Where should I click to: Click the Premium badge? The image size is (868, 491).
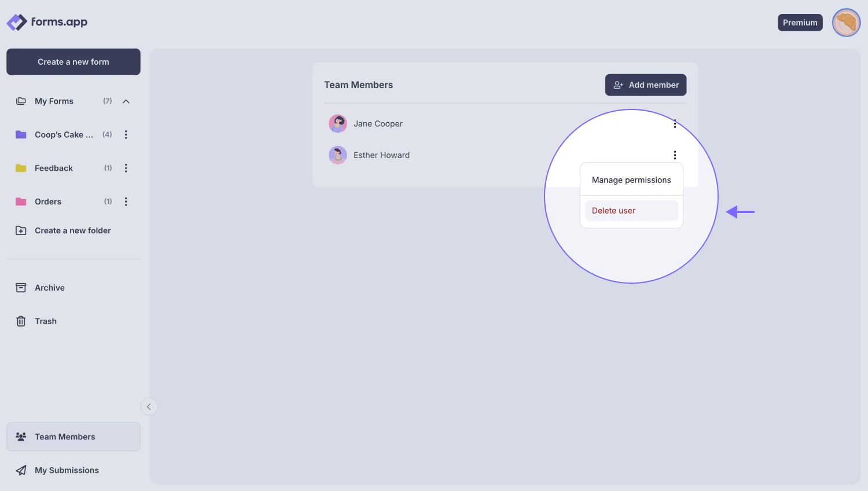pyautogui.click(x=800, y=22)
